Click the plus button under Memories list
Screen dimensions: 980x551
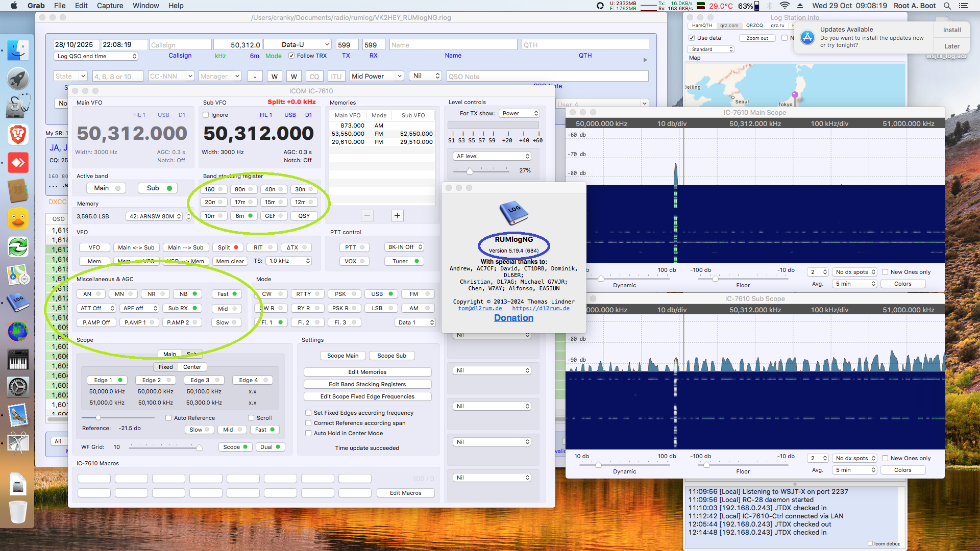click(x=397, y=215)
